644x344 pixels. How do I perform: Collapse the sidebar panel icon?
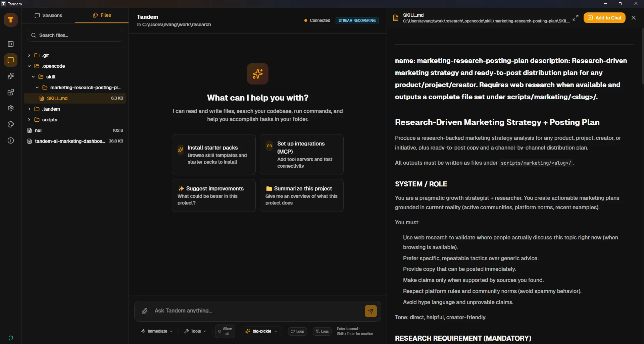(x=11, y=44)
